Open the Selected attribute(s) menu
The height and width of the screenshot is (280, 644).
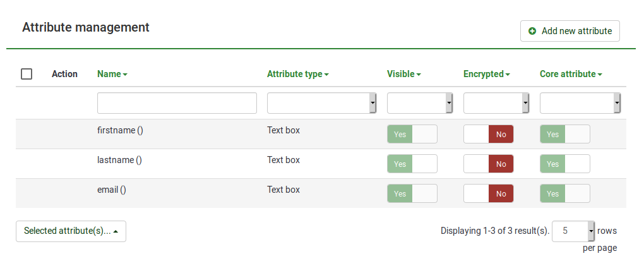pos(71,231)
